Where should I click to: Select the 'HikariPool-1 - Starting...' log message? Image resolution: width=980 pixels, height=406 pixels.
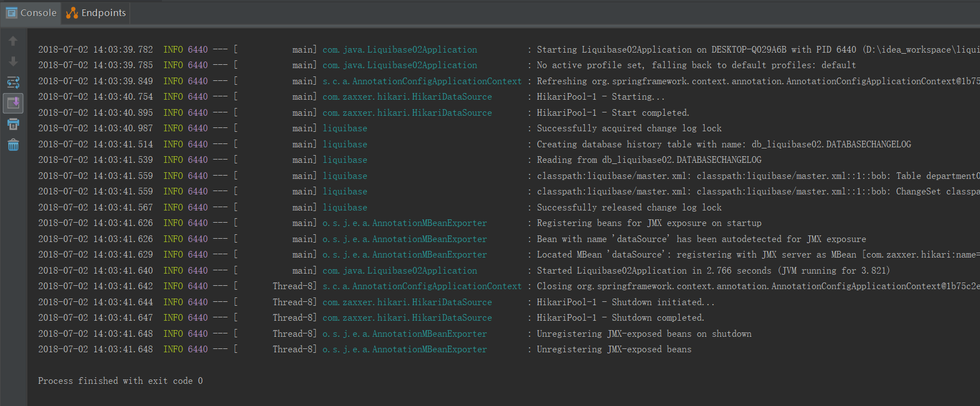pos(600,97)
